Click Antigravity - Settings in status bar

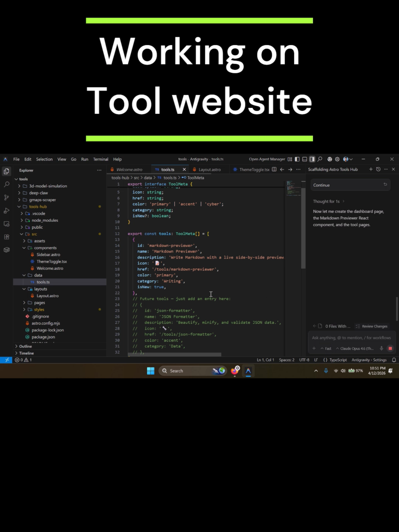[x=369, y=360]
